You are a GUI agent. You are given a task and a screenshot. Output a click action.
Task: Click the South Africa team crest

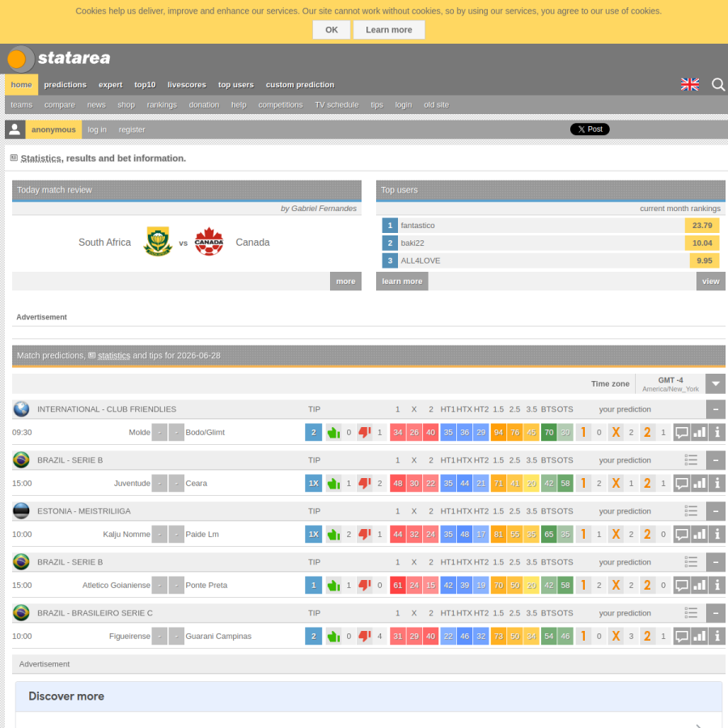pos(158,241)
